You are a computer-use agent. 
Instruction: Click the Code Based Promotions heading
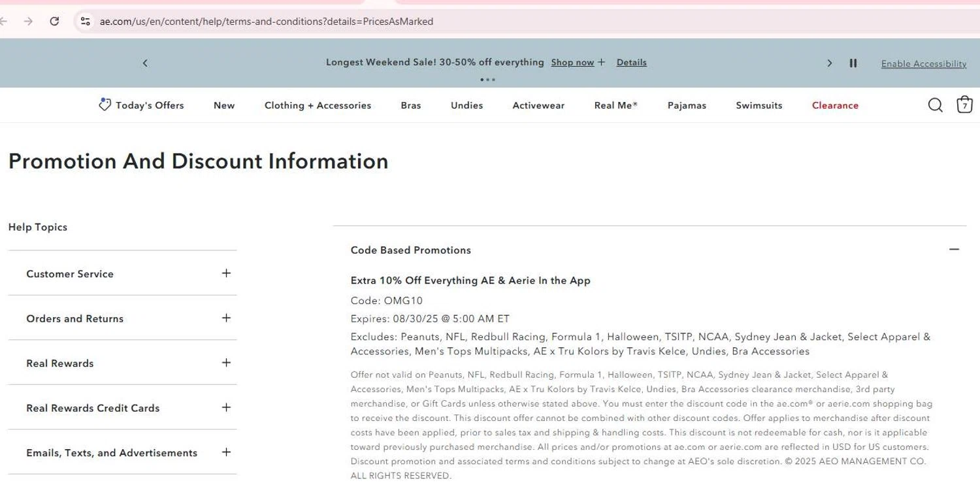(x=410, y=250)
